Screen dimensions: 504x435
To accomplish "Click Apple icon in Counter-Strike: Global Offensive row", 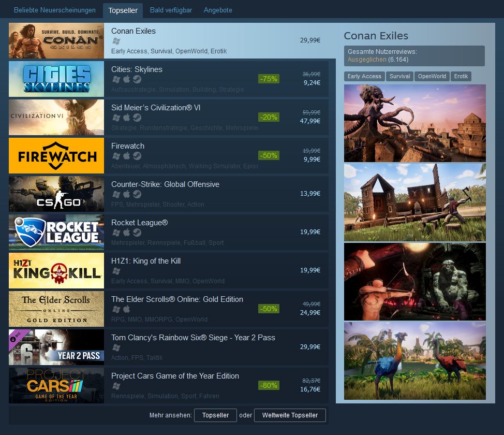I will [127, 194].
